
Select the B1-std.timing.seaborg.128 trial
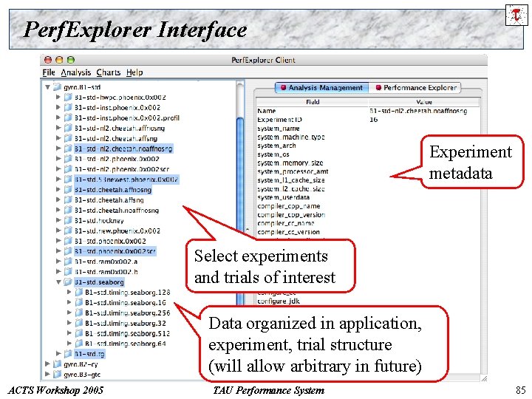pyautogui.click(x=128, y=292)
